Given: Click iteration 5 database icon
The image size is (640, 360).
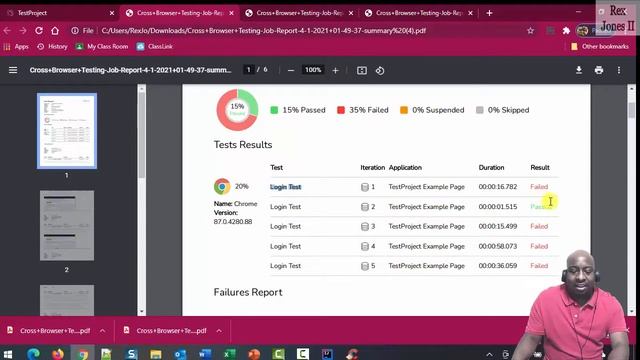Looking at the screenshot, I should click(x=364, y=266).
